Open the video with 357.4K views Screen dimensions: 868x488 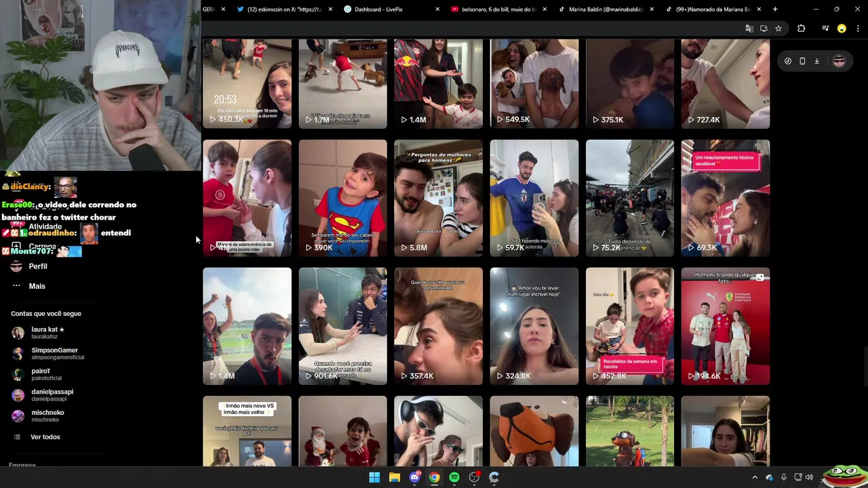pyautogui.click(x=438, y=326)
